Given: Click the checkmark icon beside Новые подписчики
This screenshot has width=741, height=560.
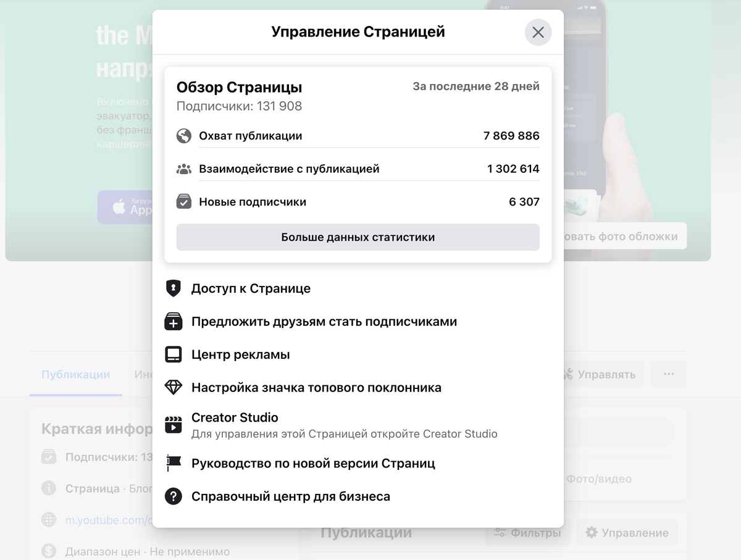Looking at the screenshot, I should tap(184, 202).
